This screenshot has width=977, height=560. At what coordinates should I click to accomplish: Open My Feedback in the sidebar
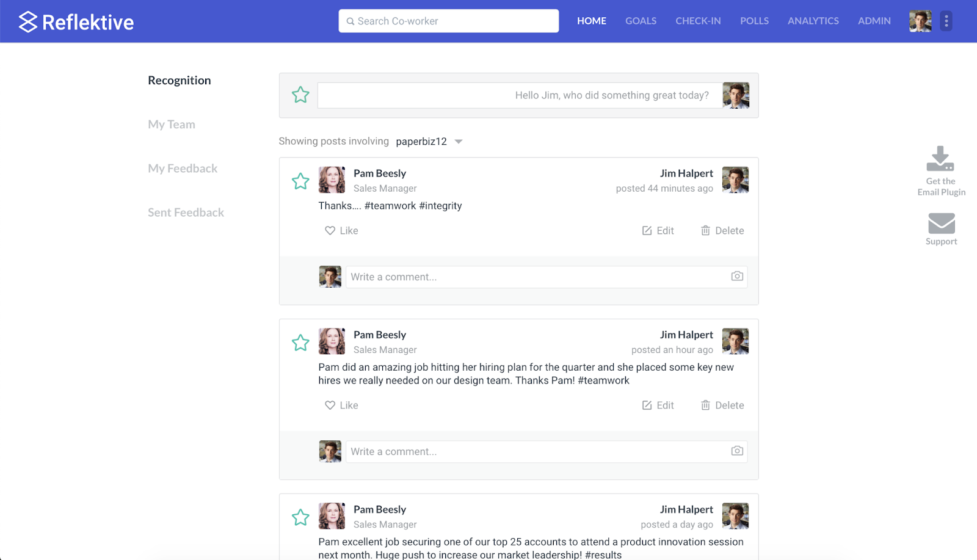(182, 168)
